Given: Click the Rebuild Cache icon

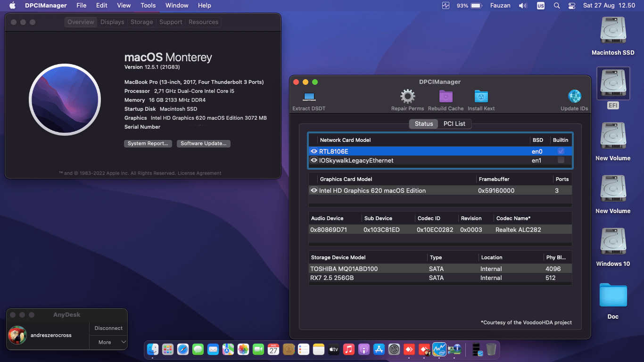Looking at the screenshot, I should 446,97.
